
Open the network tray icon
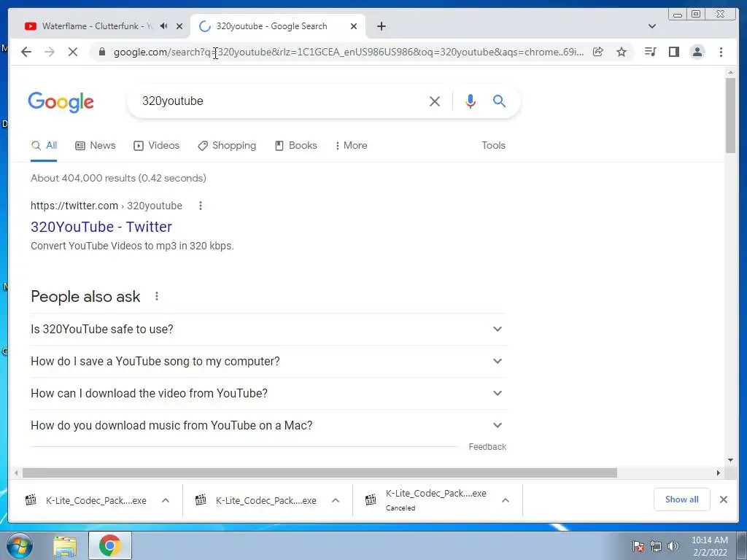[x=656, y=546]
